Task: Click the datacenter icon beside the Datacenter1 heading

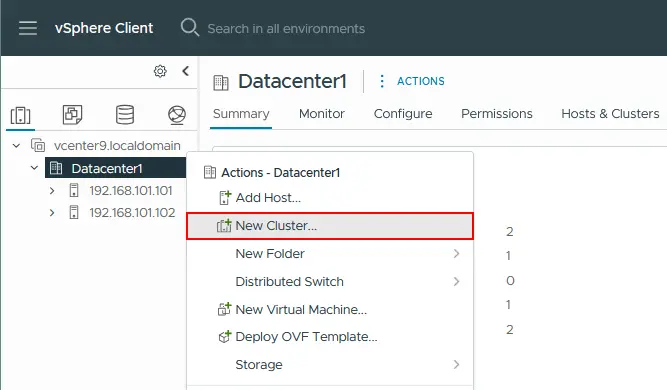Action: 221,83
